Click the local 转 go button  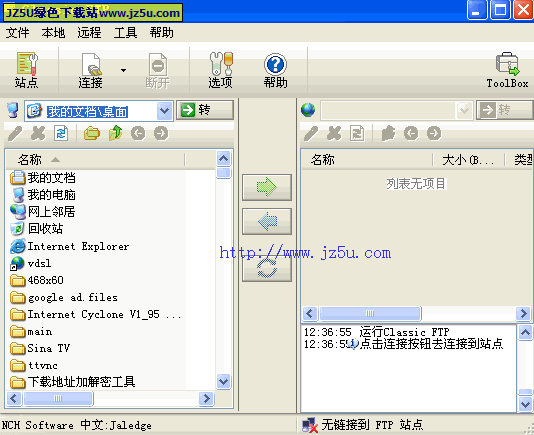[205, 110]
